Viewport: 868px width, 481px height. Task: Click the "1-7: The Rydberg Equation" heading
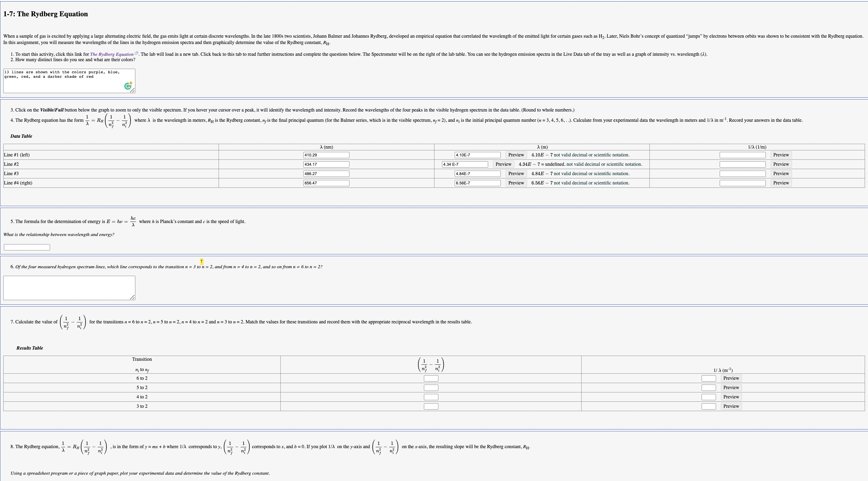(46, 14)
